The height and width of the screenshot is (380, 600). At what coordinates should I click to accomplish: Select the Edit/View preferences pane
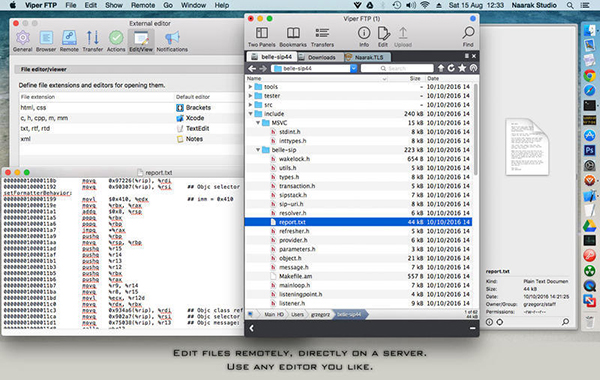[141, 41]
